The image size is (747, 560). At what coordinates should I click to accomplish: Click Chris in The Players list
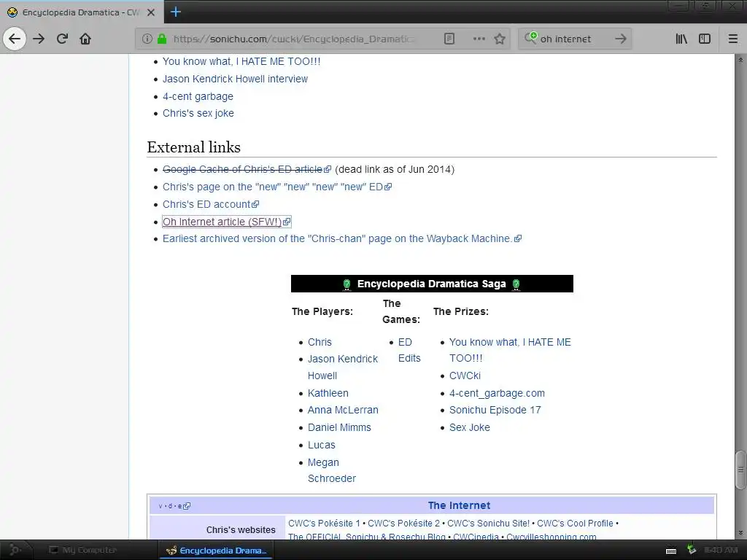(320, 343)
